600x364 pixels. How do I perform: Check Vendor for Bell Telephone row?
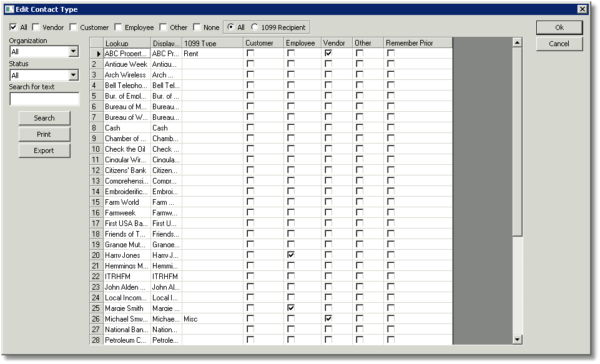point(328,85)
